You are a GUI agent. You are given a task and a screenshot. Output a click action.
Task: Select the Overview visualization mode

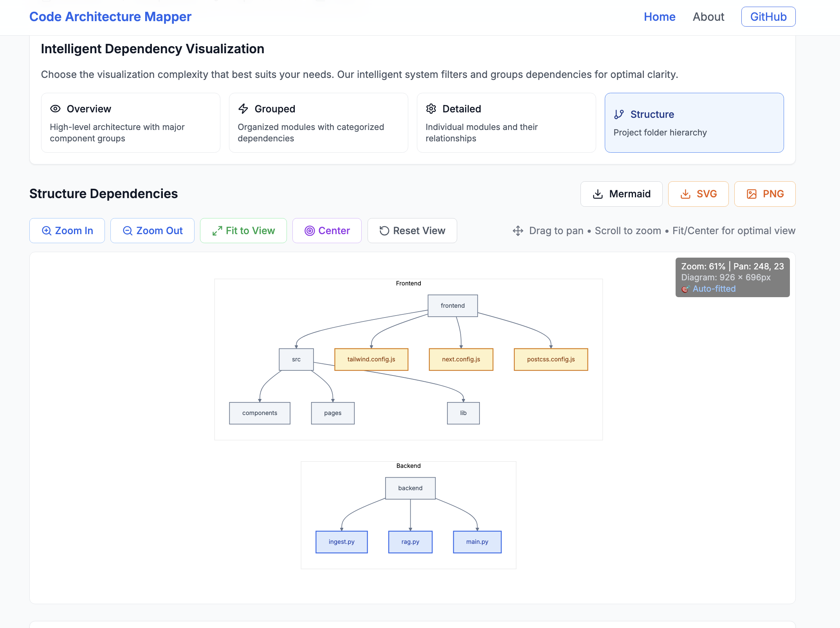point(130,123)
